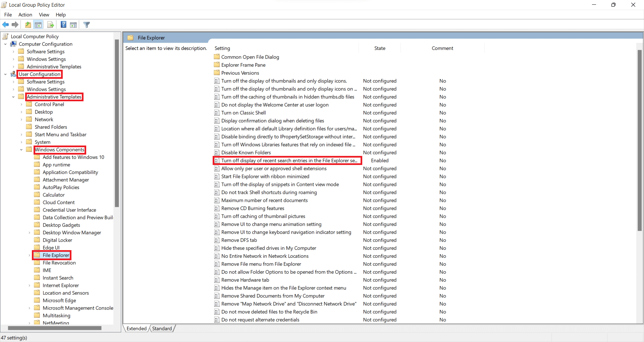This screenshot has height=342, width=644.
Task: Collapse the User Configuration node
Action: click(x=5, y=74)
